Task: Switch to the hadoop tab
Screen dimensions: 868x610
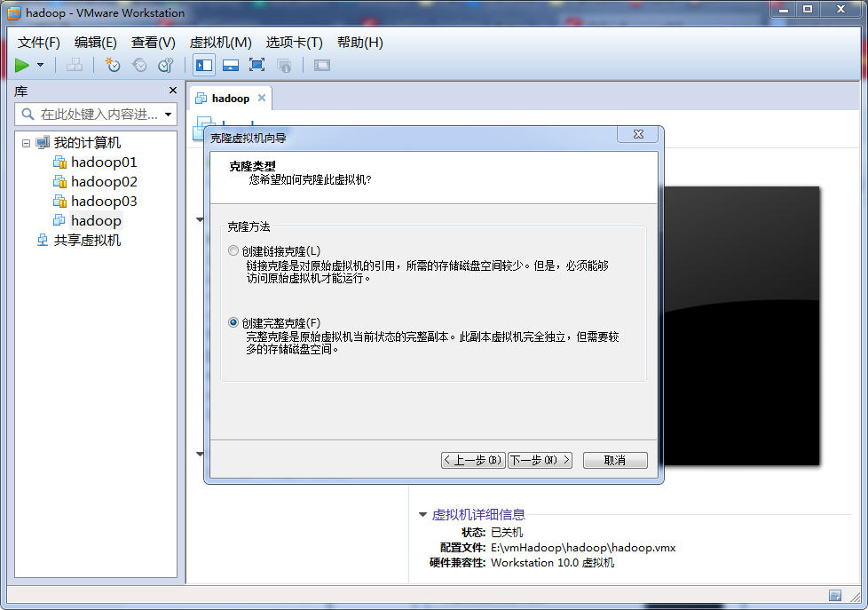Action: click(x=230, y=98)
